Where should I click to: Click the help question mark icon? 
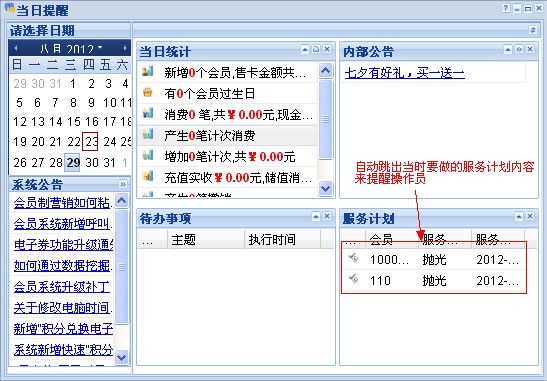click(x=506, y=8)
